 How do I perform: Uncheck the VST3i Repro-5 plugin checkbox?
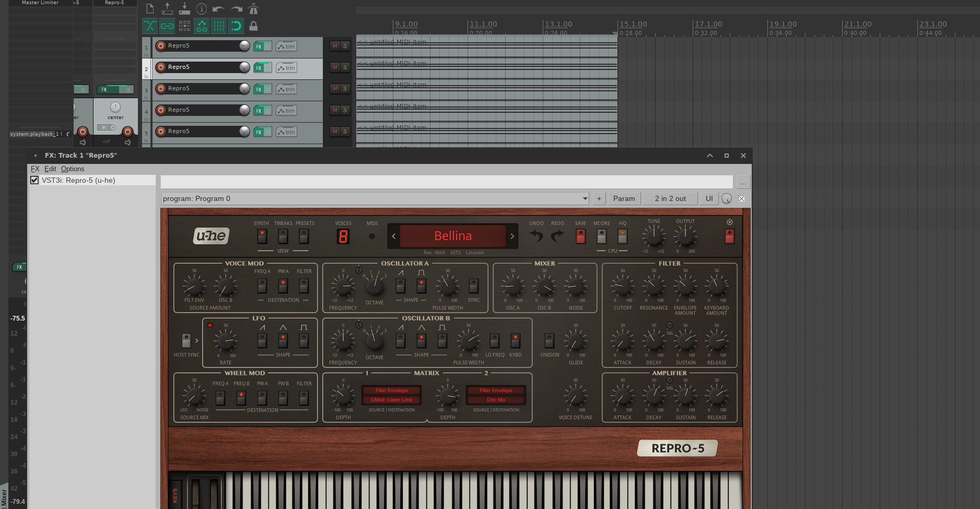34,180
